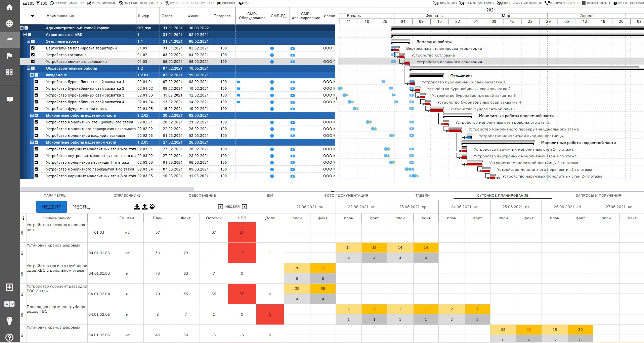The image size is (644, 343).
Task: Open help via the question mark icon
Action: point(9,337)
